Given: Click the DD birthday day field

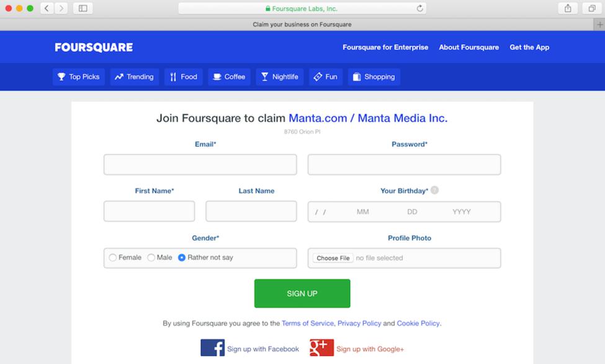Looking at the screenshot, I should point(412,211).
